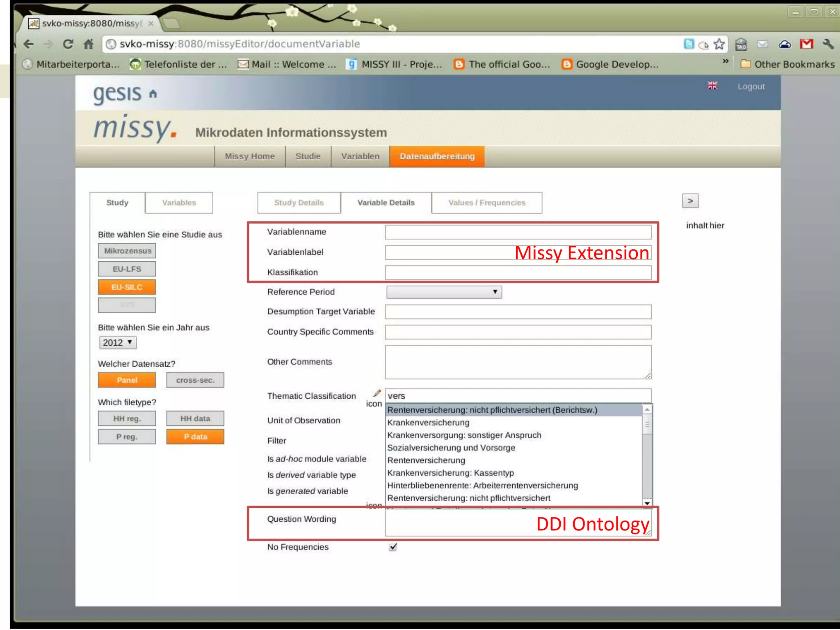Open the Other Bookmarks folder
The image size is (840, 630).
tap(788, 64)
